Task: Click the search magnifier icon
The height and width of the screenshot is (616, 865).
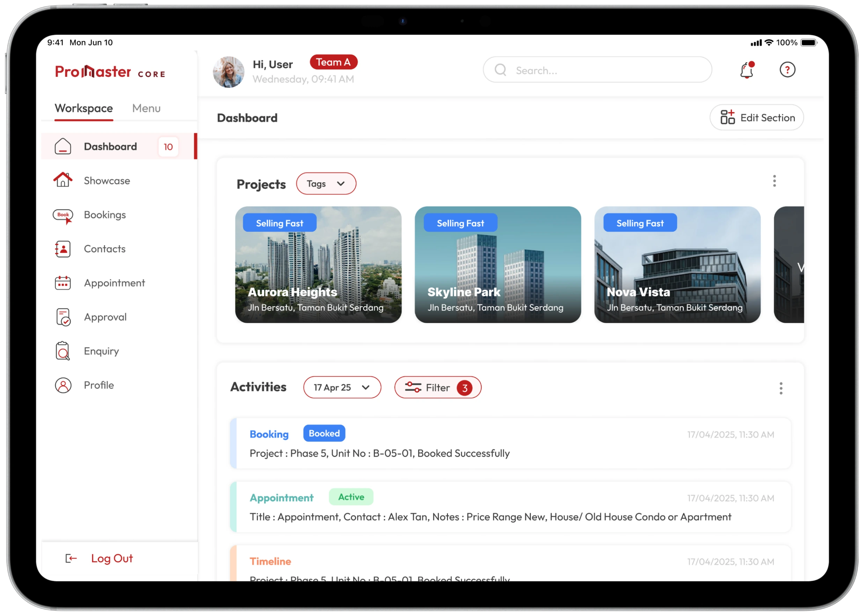Action: 500,70
